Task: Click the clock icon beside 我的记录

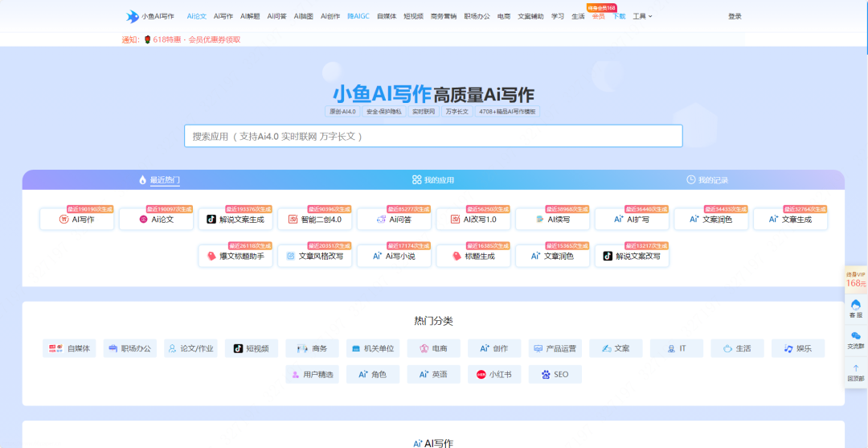Action: (x=691, y=180)
